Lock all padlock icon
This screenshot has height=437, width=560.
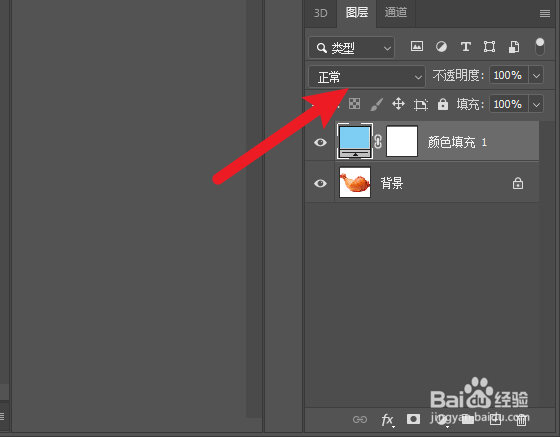[x=443, y=104]
